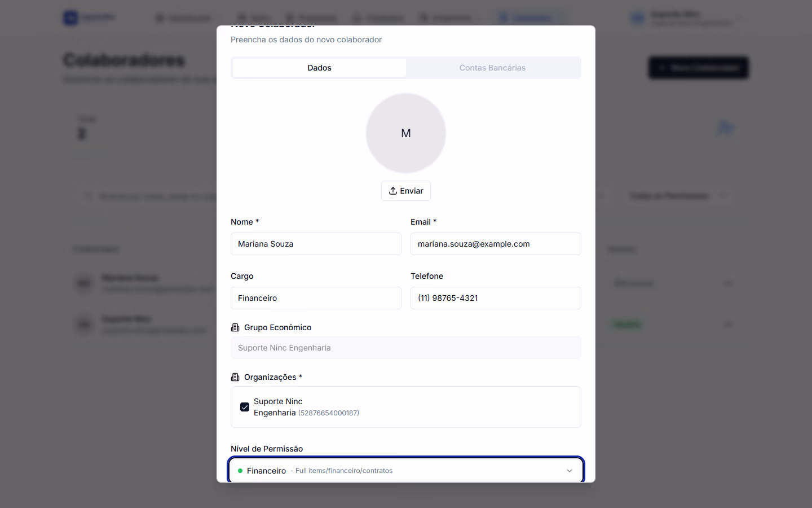Focus the Cargo input containing Financeiro

(316, 298)
